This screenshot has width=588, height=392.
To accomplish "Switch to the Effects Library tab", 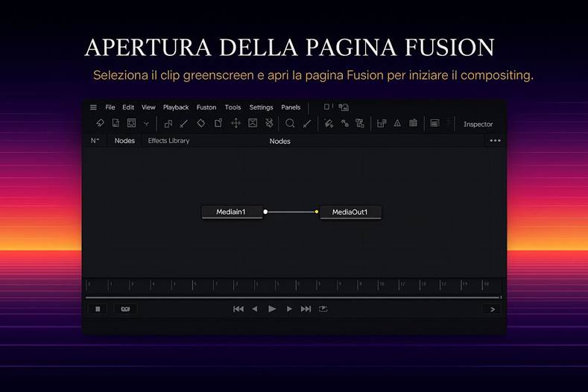I will coord(168,141).
